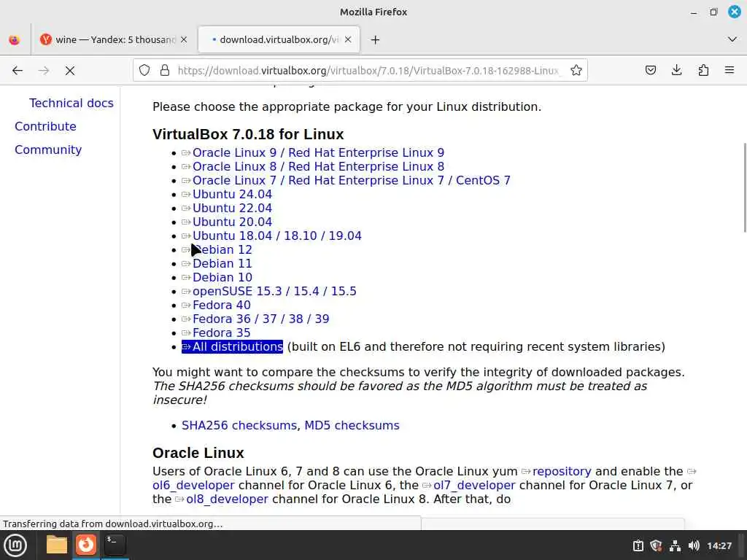This screenshot has width=747, height=560.
Task: Click the disabled forward navigation arrow
Action: [44, 71]
